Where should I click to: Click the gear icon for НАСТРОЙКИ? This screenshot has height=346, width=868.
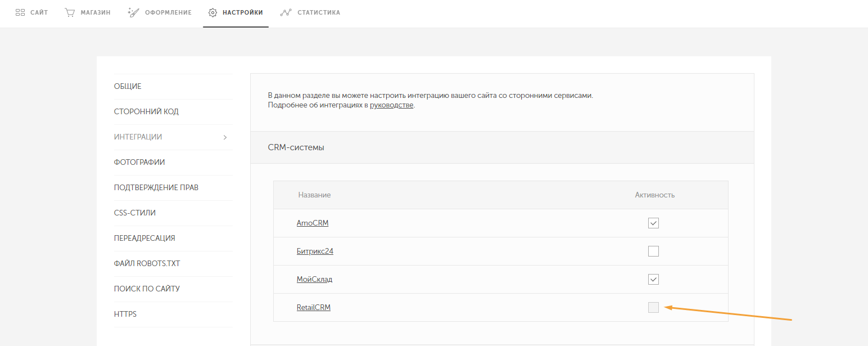(x=213, y=12)
